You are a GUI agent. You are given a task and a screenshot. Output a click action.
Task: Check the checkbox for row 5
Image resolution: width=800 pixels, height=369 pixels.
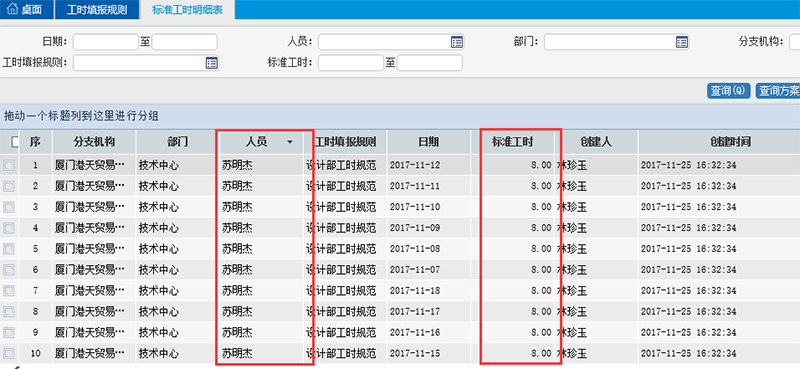click(x=9, y=249)
